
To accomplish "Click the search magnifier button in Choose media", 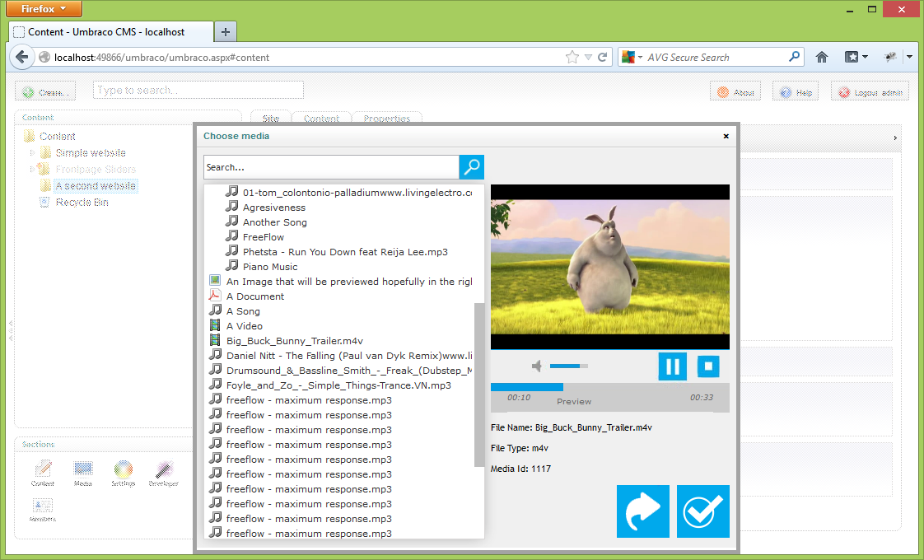I will click(471, 167).
